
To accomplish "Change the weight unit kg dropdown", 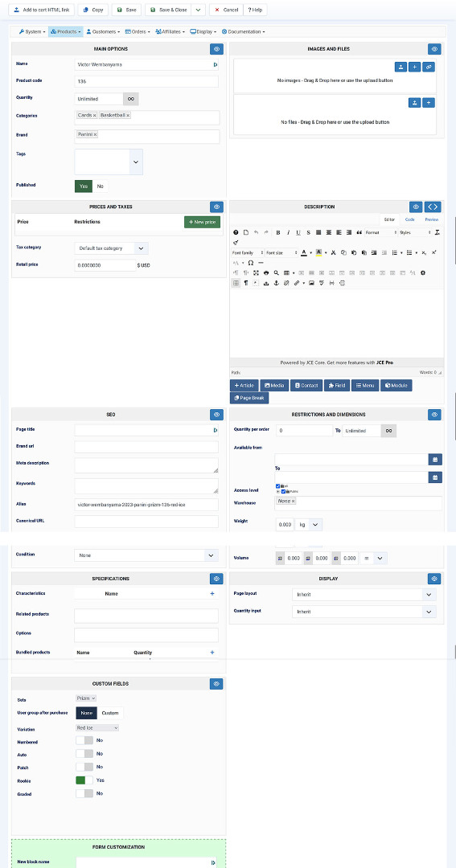I will click(308, 524).
